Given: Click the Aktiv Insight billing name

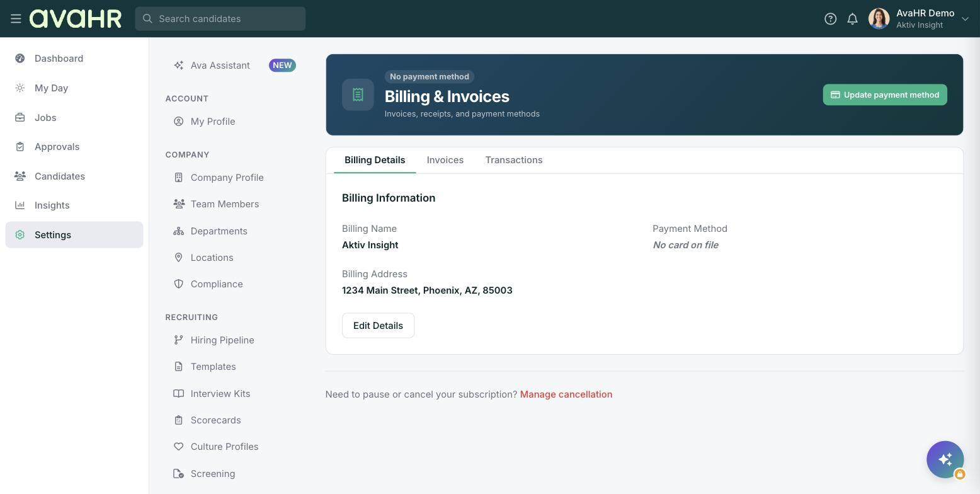Looking at the screenshot, I should (x=370, y=245).
